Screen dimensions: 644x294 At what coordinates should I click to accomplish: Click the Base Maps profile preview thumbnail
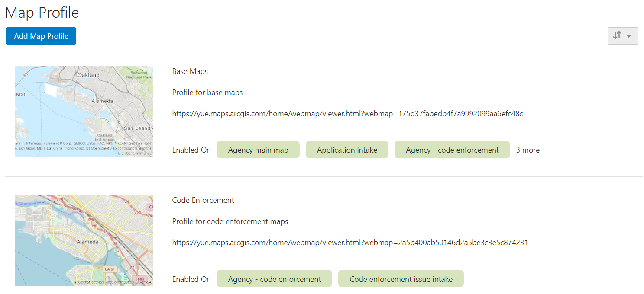(84, 111)
